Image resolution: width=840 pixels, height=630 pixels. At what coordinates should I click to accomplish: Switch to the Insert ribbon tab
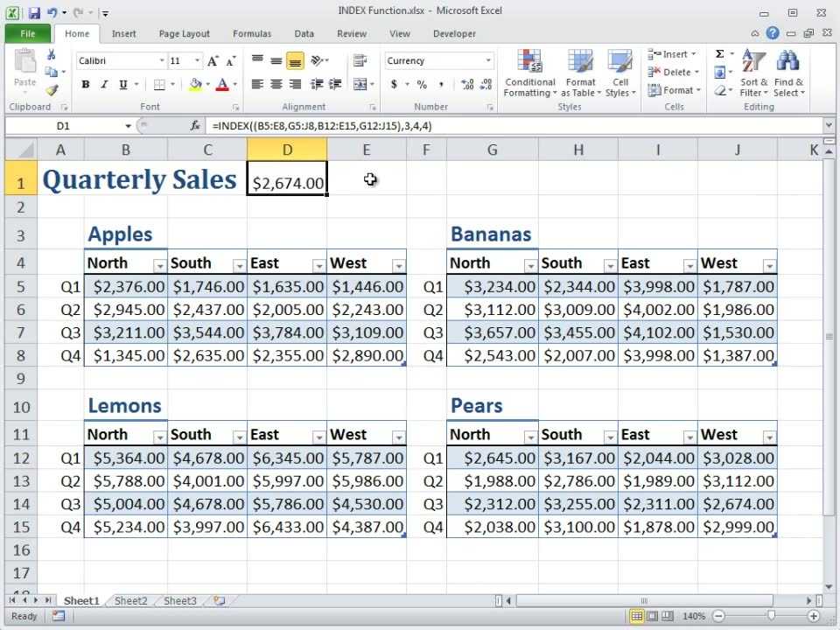[x=123, y=34]
